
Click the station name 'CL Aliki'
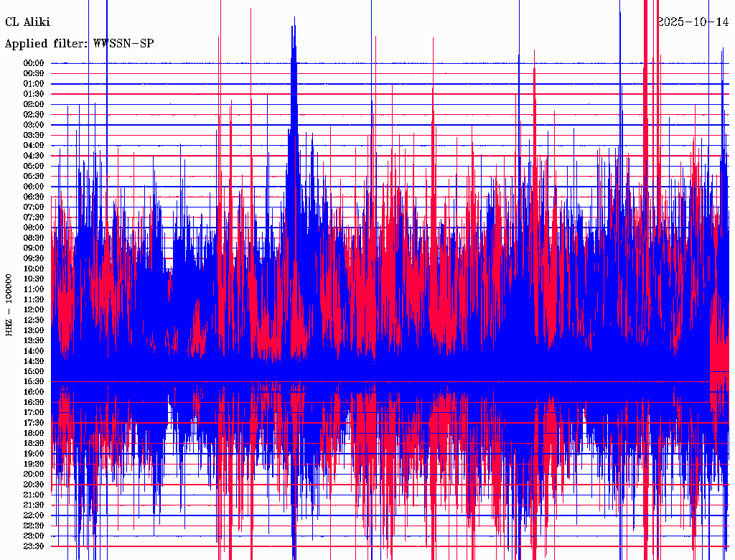(28, 22)
